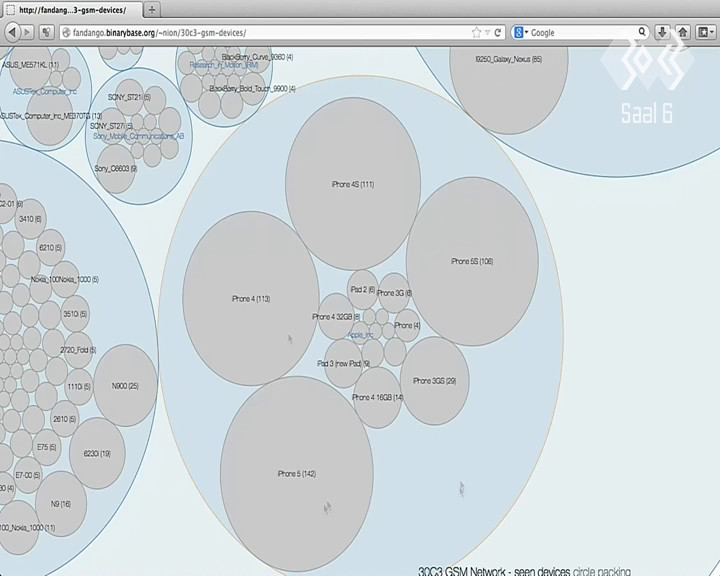
Task: Select the iPhone 3G (6) circle
Action: 394,293
